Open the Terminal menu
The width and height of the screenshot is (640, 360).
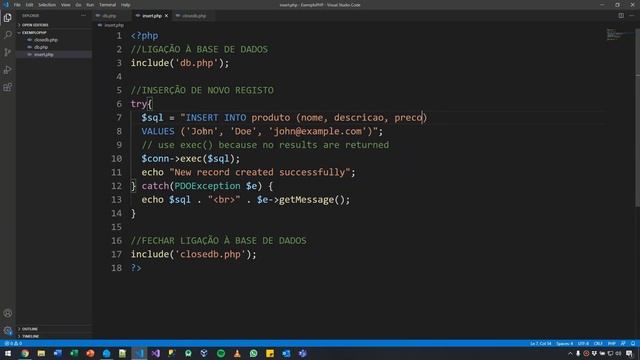tap(107, 5)
